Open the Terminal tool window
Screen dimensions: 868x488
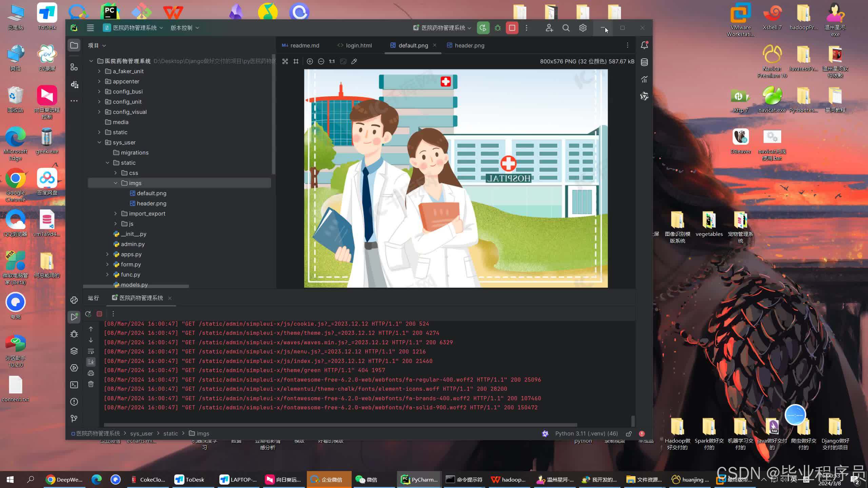pyautogui.click(x=74, y=385)
